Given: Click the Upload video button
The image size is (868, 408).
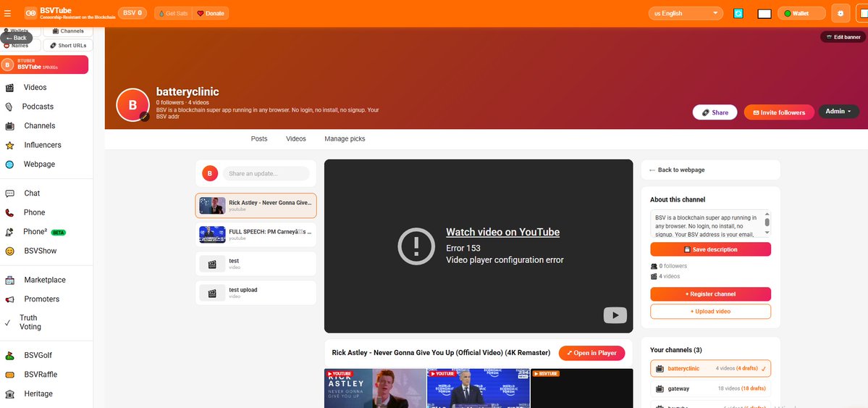Looking at the screenshot, I should (710, 312).
